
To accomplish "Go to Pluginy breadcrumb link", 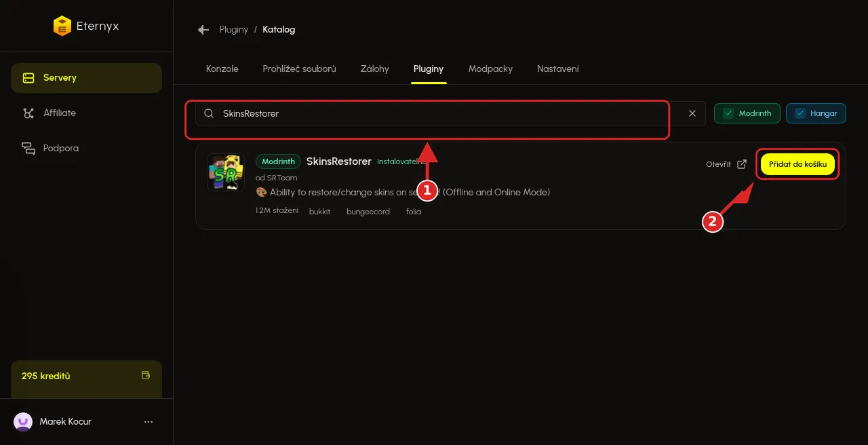I will (x=234, y=30).
